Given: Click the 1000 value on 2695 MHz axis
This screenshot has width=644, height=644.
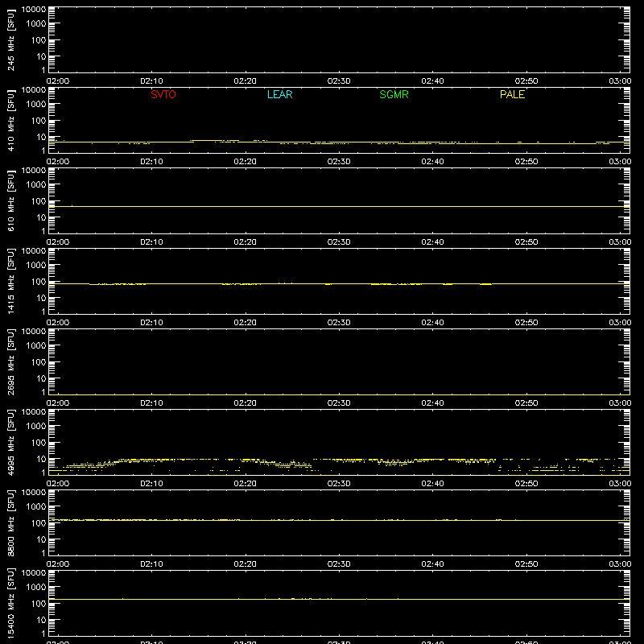Looking at the screenshot, I should [x=36, y=346].
